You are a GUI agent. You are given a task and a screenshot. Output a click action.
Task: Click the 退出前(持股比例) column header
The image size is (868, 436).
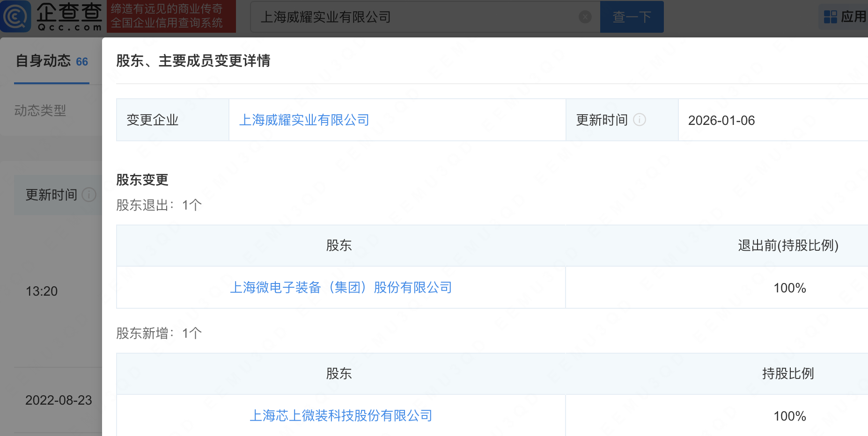788,245
